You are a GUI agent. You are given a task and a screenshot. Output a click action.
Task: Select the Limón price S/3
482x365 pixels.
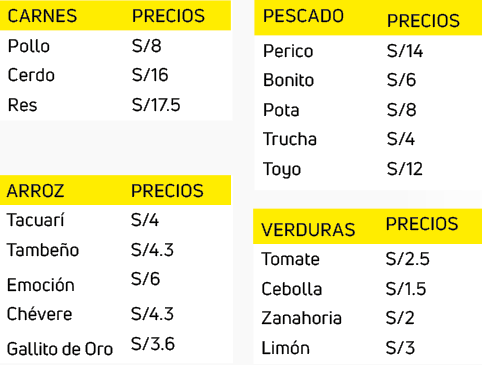[x=400, y=348]
